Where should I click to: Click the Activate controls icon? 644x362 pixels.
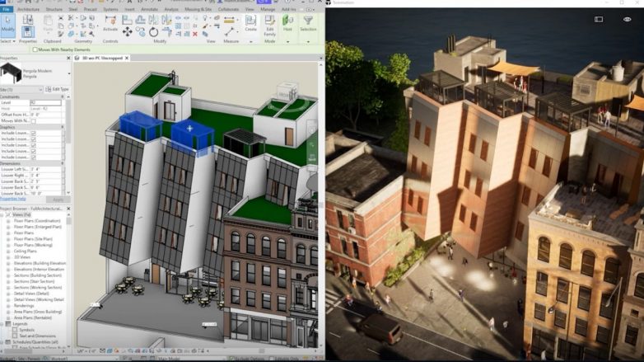click(110, 21)
